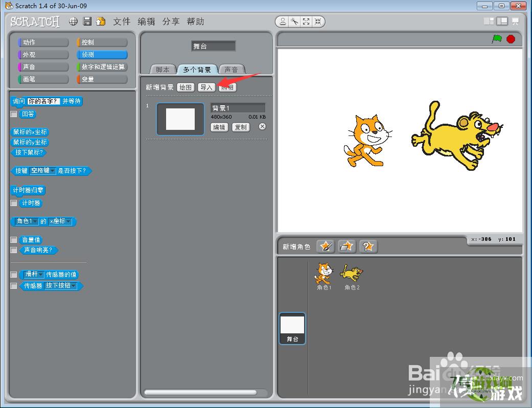Open the 空格键 key dropdown

point(42,170)
